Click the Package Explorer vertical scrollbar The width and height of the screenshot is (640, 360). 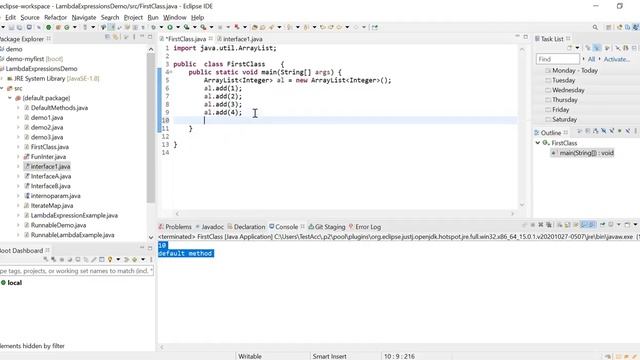coord(151,128)
